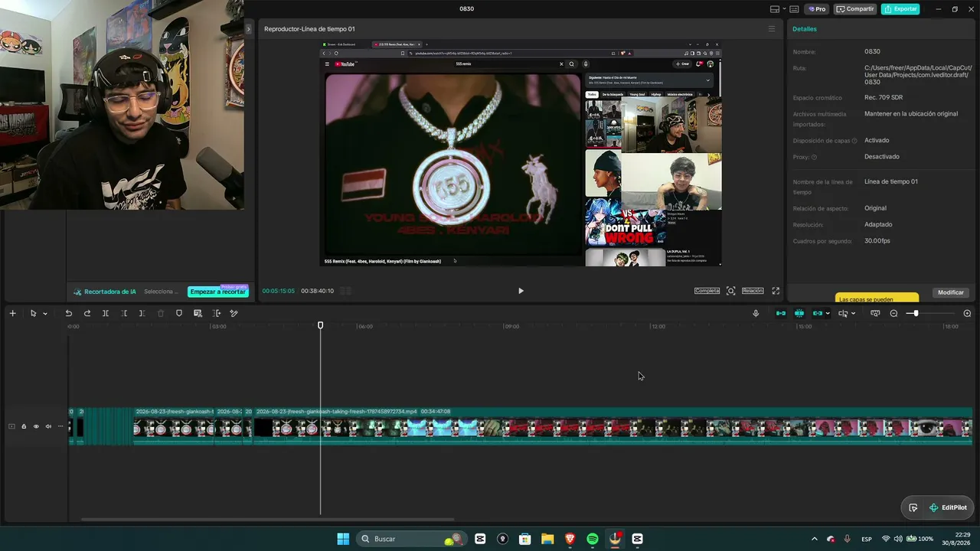Click the Modificar button

pos(951,292)
